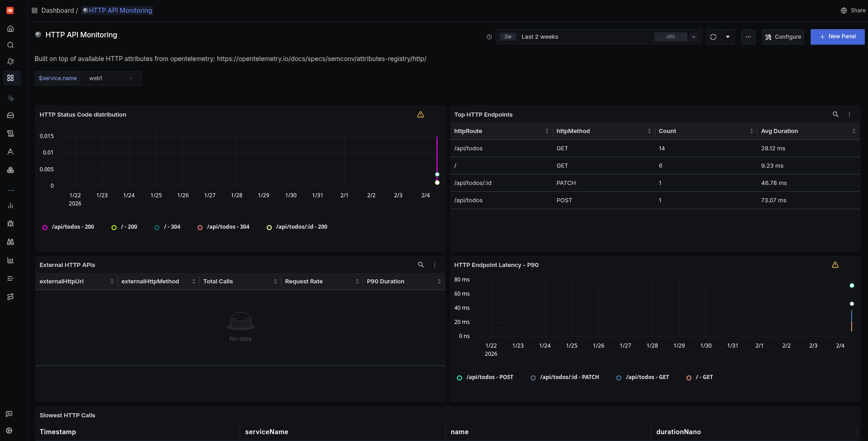Open the sidebar Search icon

[x=11, y=45]
